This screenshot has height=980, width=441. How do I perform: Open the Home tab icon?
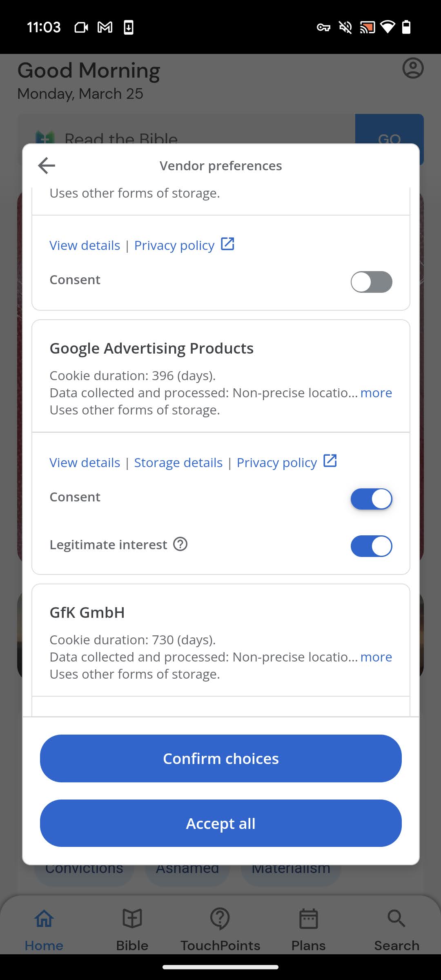(x=44, y=919)
